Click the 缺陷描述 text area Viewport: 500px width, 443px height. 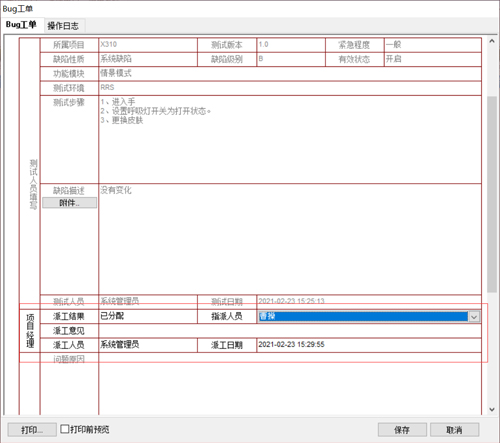coord(290,239)
